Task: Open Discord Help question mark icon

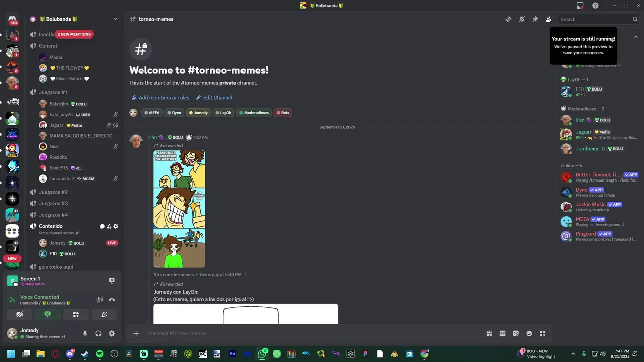Action: pyautogui.click(x=595, y=6)
